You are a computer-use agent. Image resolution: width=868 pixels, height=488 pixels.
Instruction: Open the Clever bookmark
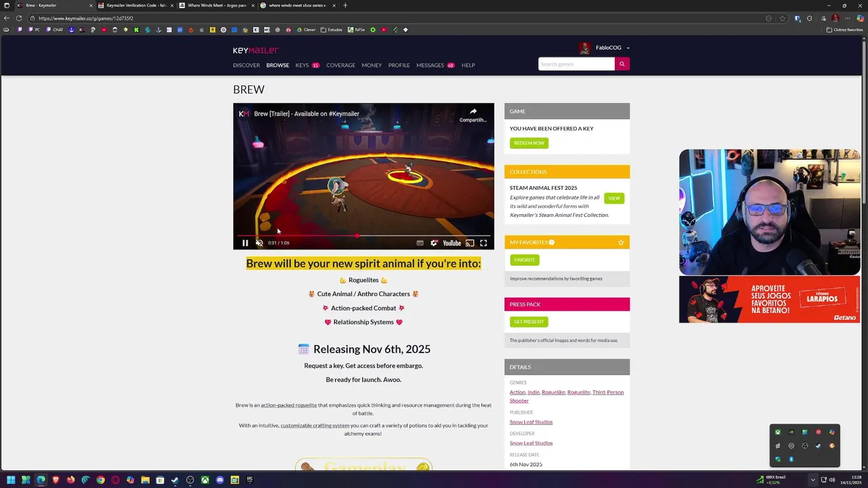coord(307,30)
